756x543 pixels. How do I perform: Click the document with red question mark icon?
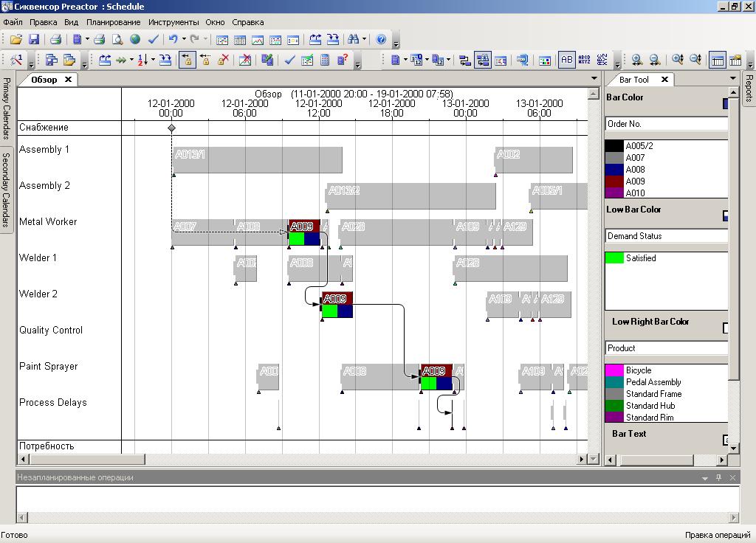click(x=343, y=60)
